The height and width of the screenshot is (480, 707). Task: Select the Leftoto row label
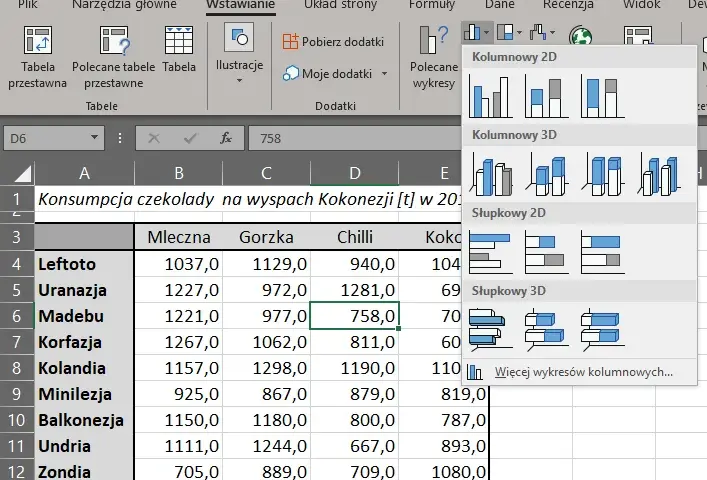84,264
